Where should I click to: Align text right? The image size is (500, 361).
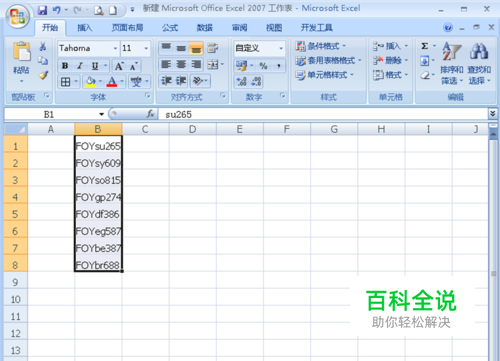click(196, 64)
